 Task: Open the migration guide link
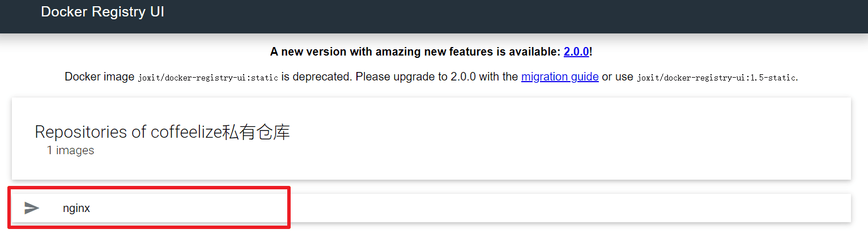click(560, 77)
